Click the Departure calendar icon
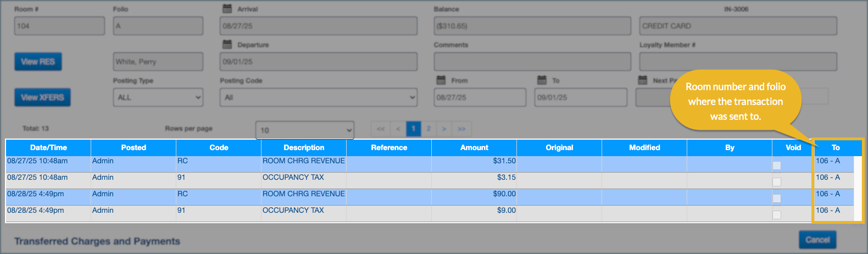The height and width of the screenshot is (254, 868). click(x=227, y=45)
